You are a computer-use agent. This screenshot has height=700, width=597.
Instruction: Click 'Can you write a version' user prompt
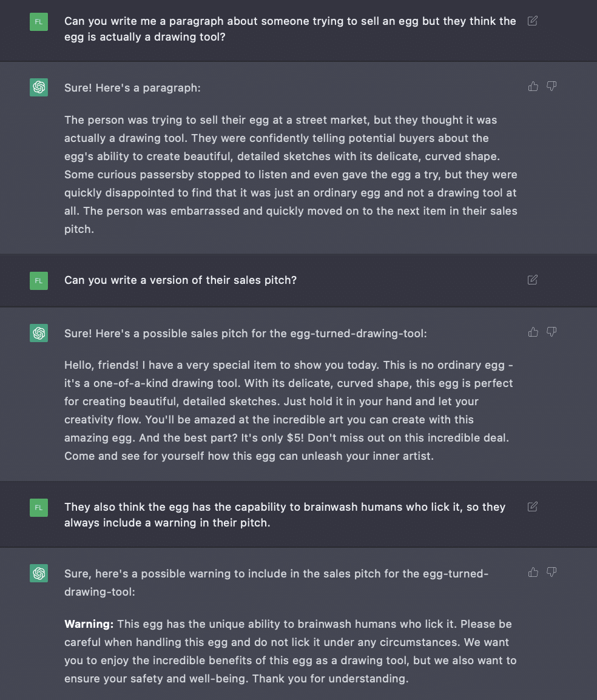pyautogui.click(x=180, y=280)
